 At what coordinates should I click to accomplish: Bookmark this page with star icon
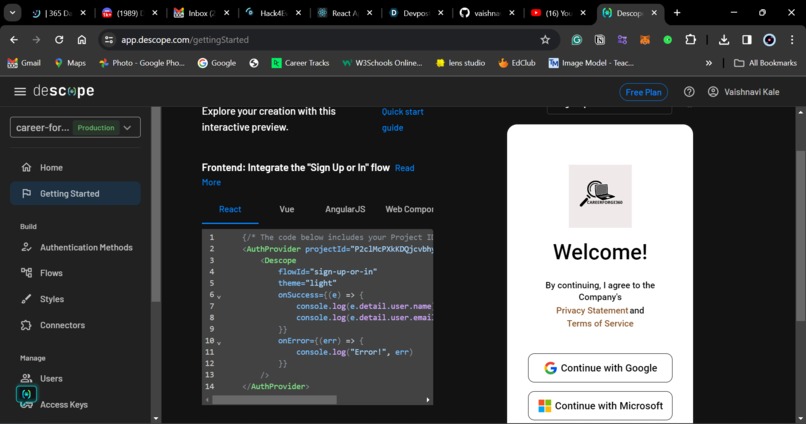tap(545, 40)
